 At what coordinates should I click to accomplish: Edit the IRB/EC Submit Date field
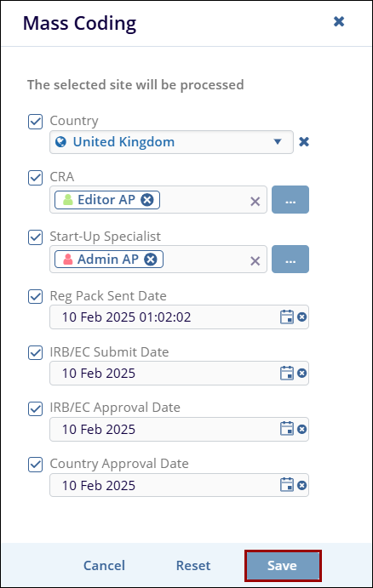(x=165, y=373)
